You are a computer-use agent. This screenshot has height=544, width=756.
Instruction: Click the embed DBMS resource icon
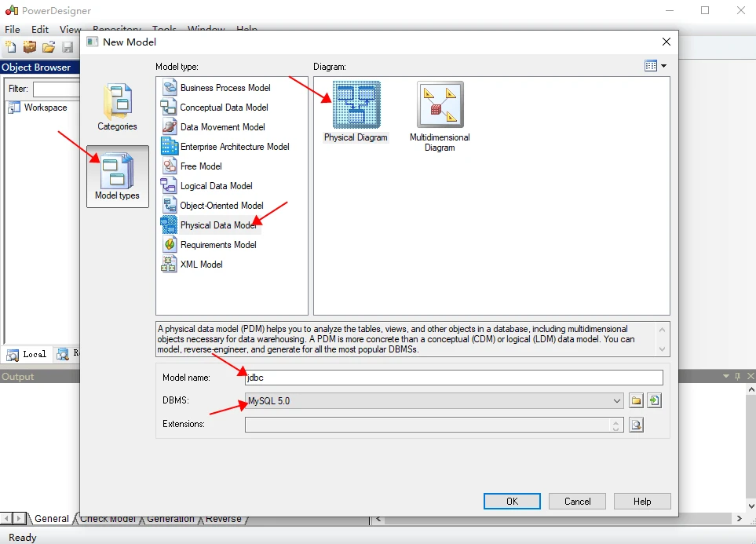654,401
